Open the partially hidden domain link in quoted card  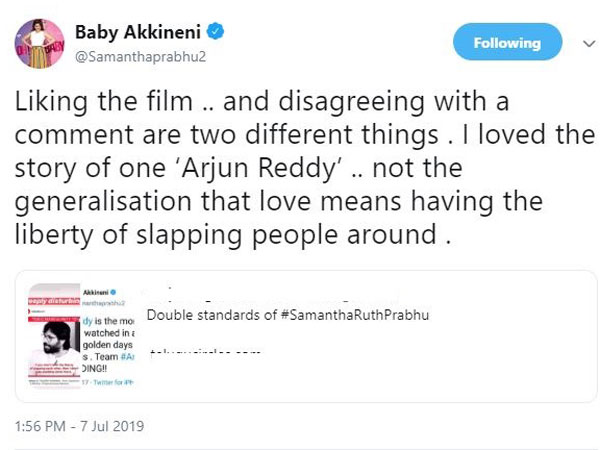tap(206, 354)
